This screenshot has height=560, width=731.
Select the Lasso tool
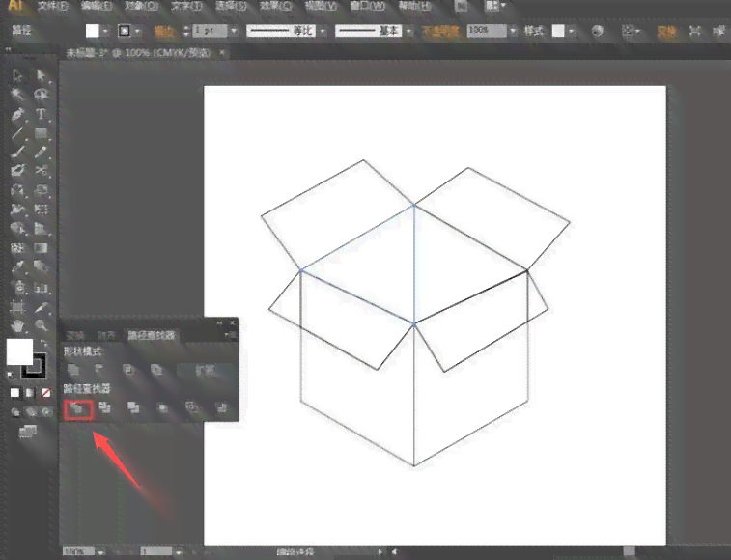coord(41,95)
